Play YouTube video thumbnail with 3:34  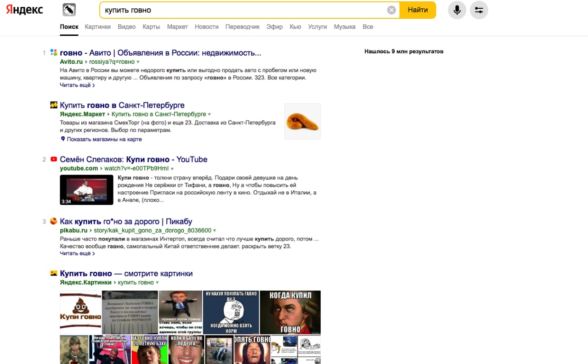(86, 190)
